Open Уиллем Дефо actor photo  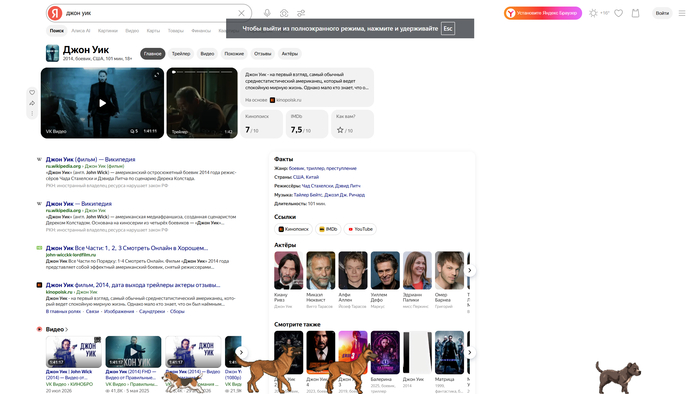pyautogui.click(x=385, y=270)
